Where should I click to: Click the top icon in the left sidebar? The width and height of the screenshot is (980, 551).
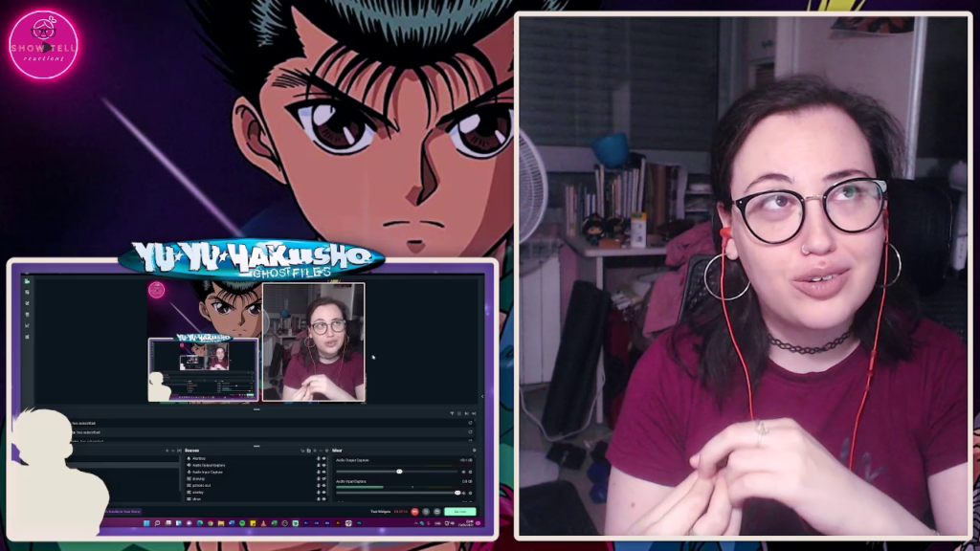[x=28, y=280]
